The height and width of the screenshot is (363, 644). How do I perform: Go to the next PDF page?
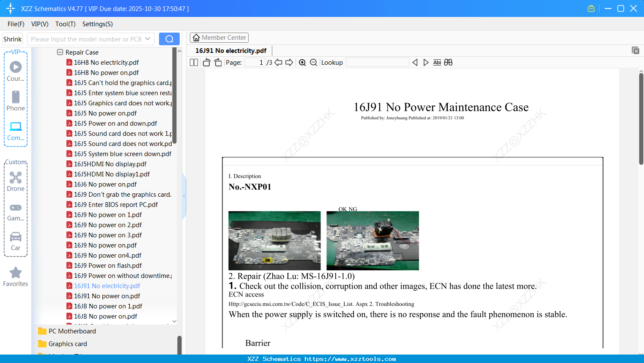(x=289, y=63)
